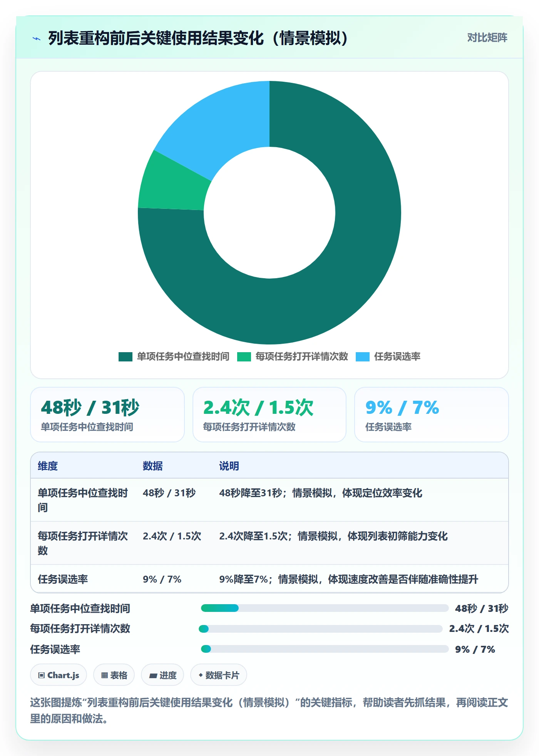Click the 9% / 7% value beside the progress bar
This screenshot has width=539, height=756.
(x=475, y=649)
